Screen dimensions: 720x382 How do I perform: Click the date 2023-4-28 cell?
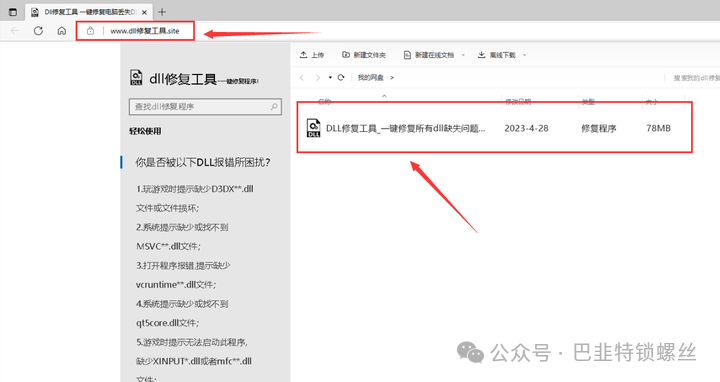click(526, 129)
